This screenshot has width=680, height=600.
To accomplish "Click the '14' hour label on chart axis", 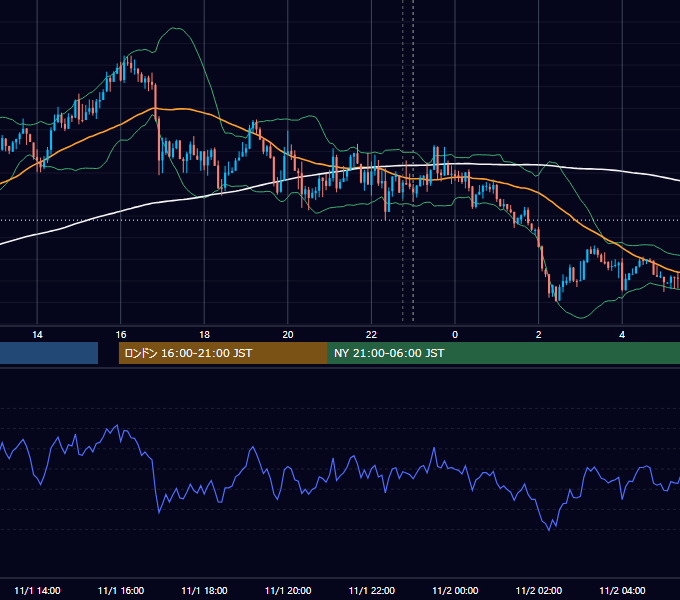I will click(37, 335).
